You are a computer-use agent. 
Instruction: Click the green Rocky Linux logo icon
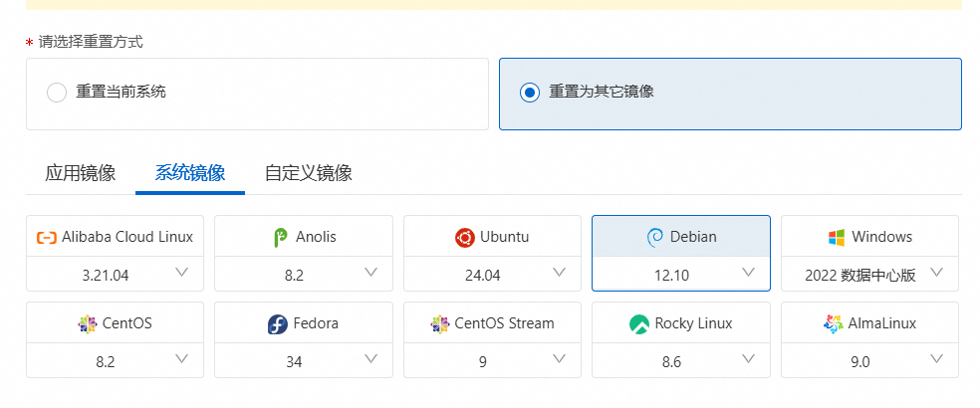639,324
